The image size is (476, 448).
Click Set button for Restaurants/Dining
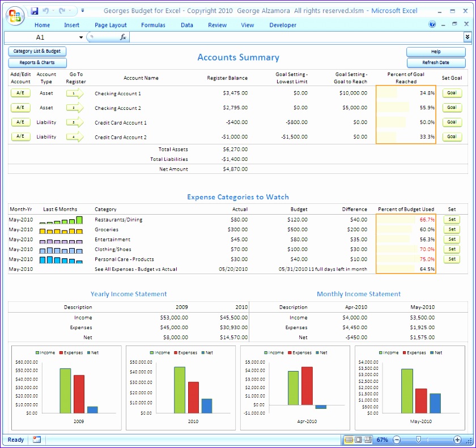pos(452,219)
